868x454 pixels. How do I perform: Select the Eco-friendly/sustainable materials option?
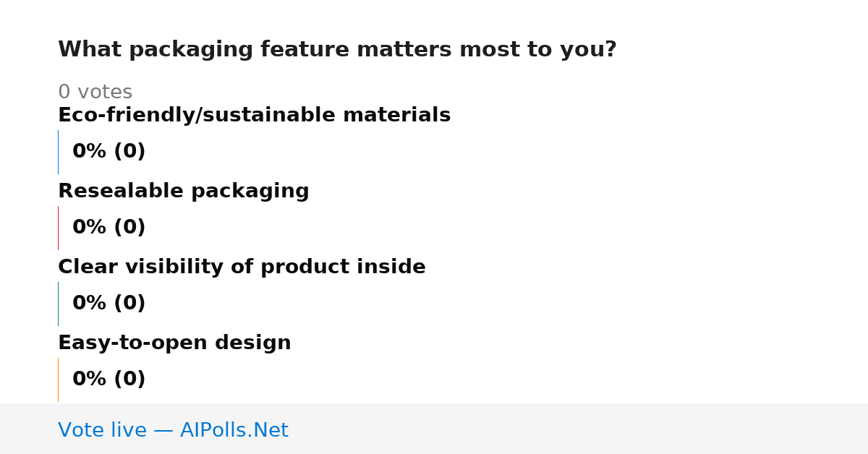click(254, 115)
